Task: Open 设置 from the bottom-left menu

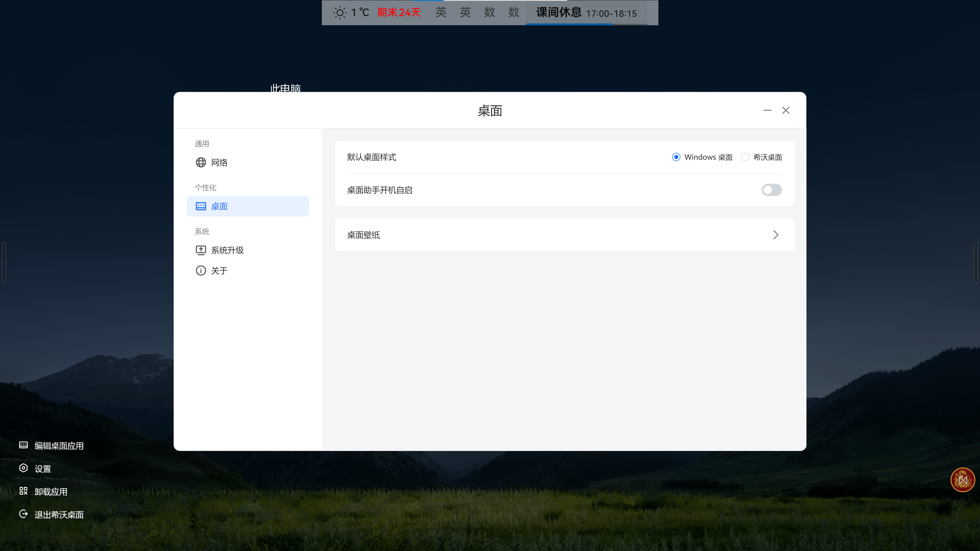Action: coord(43,469)
